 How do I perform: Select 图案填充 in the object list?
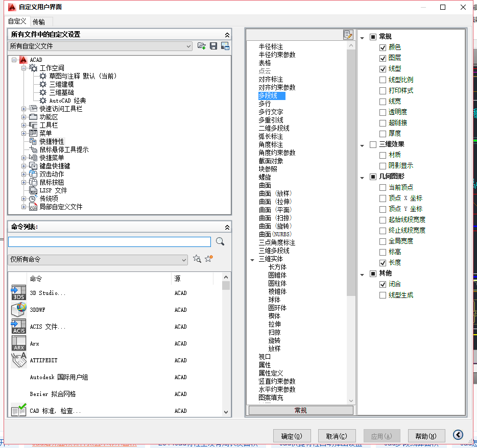click(x=271, y=397)
